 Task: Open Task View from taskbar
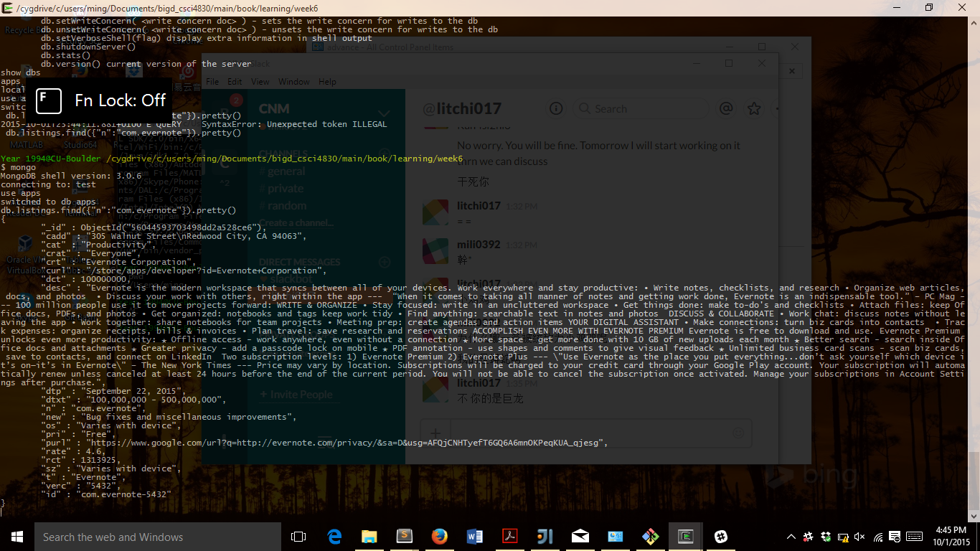pos(298,537)
